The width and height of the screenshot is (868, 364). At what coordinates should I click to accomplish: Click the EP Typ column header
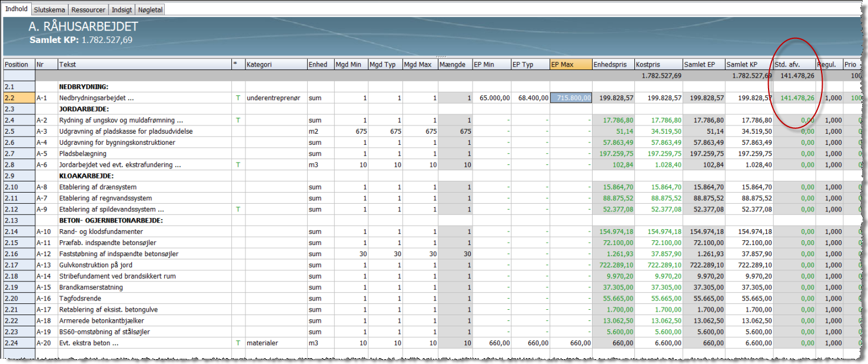(x=530, y=64)
